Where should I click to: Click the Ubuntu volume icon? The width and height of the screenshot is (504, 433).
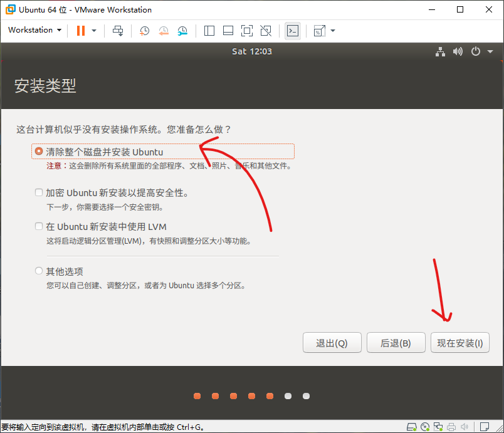tap(458, 51)
